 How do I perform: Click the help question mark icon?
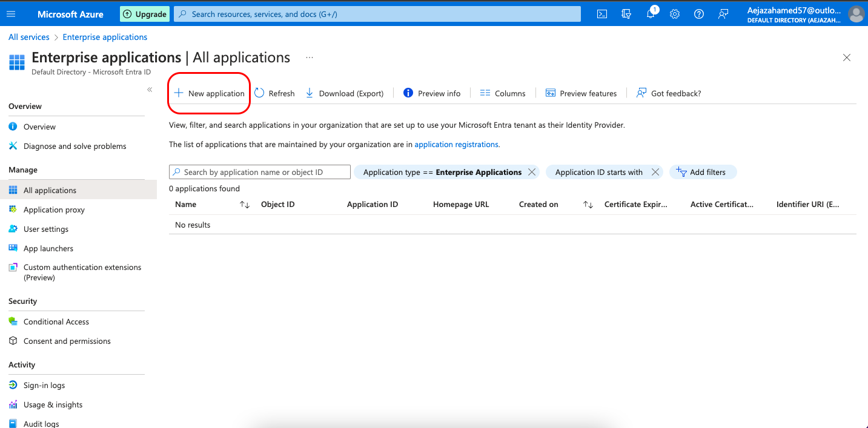[699, 14]
